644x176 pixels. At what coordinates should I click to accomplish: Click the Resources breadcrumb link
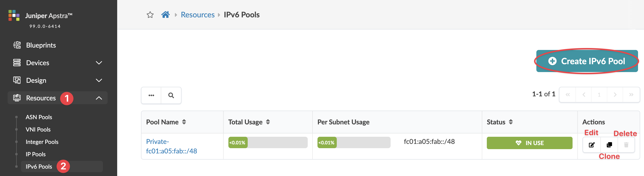[x=197, y=15]
